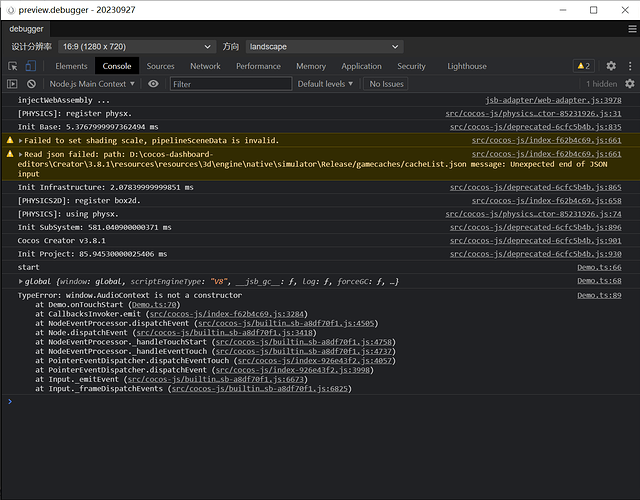Open builtin_sb-a8df70f1.js:4737 stack trace link
Viewport: 640px width, 500px height.
pyautogui.click(x=304, y=352)
